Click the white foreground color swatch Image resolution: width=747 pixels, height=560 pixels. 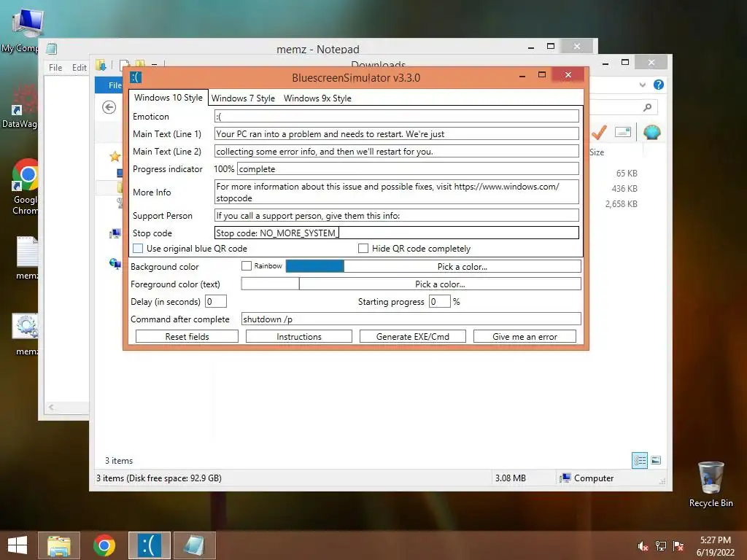(270, 284)
